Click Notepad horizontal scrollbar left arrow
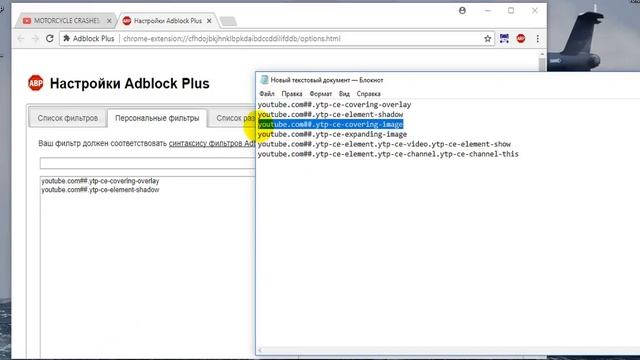640x360 pixels. (x=260, y=350)
